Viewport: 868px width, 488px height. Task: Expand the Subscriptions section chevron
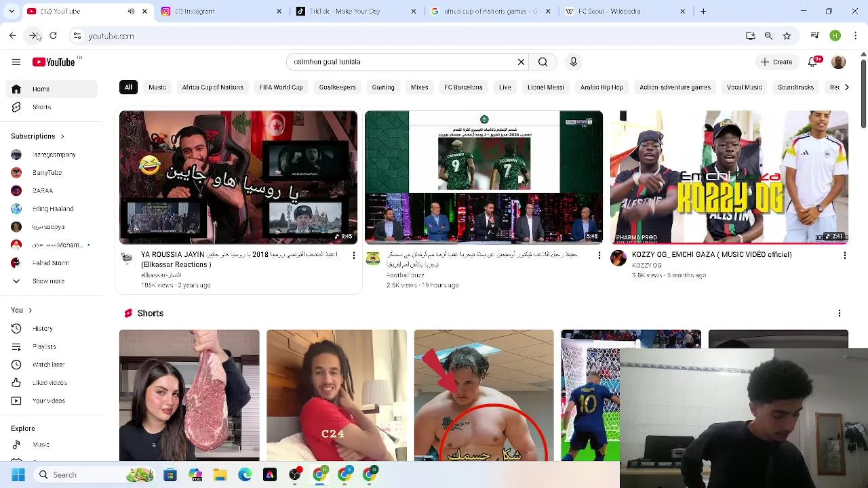pos(62,136)
